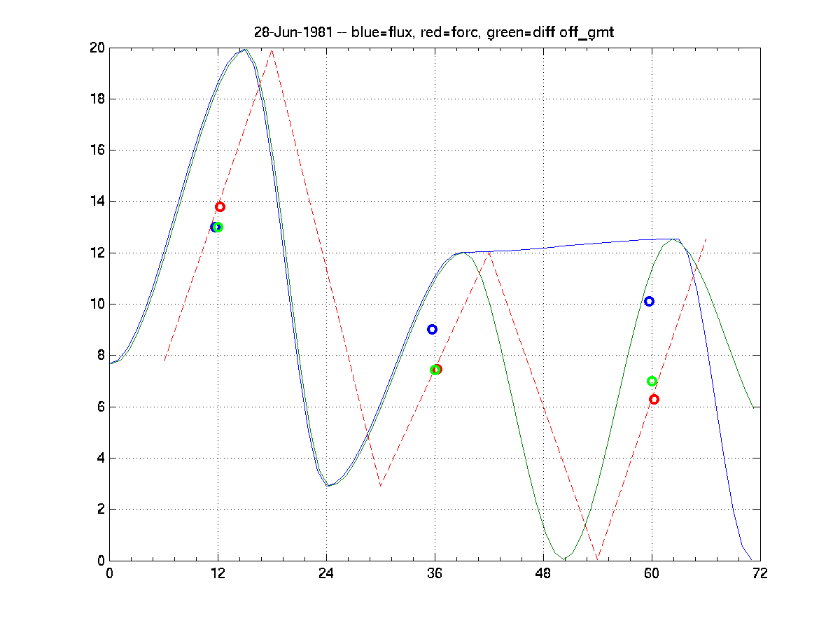The width and height of the screenshot is (840, 630).
Task: Click the x-axis tick label 0
Action: point(109,573)
